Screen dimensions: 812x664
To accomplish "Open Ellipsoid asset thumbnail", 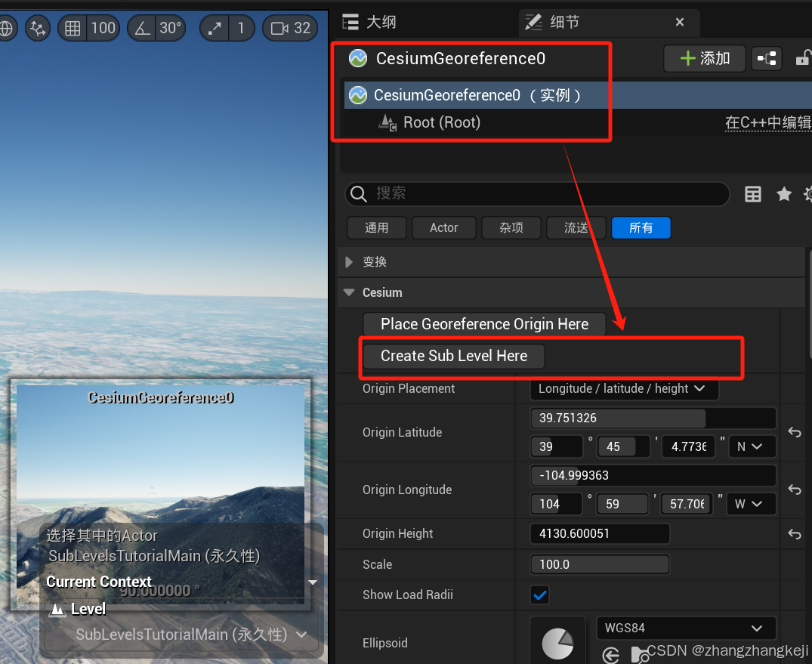I will pos(557,641).
